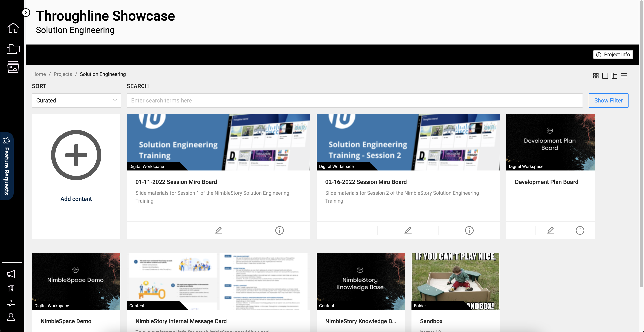Open the Home icon in the sidebar
This screenshot has height=332, width=644.
coord(13,28)
